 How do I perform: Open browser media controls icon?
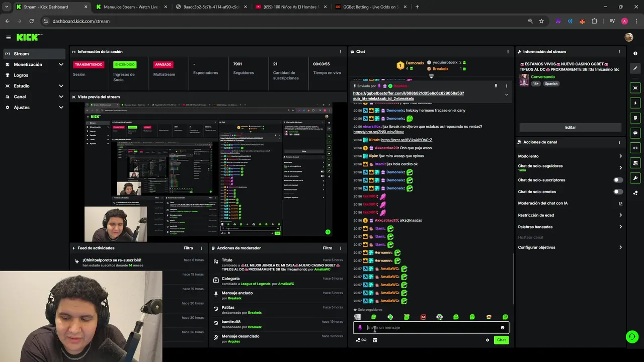(x=612, y=21)
